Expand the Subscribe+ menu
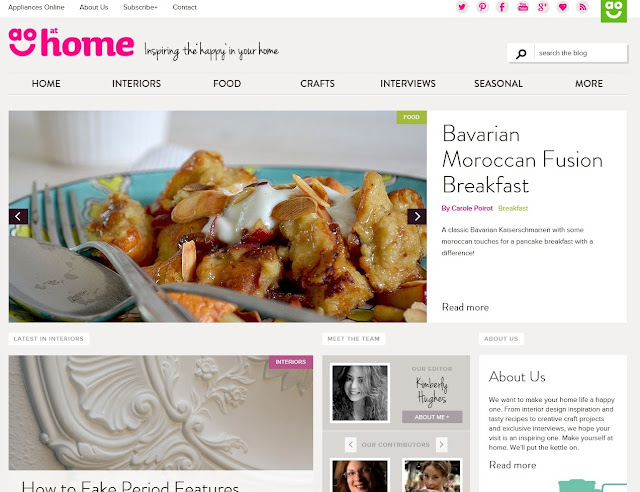Viewport: 640px width, 492px height. (140, 7)
